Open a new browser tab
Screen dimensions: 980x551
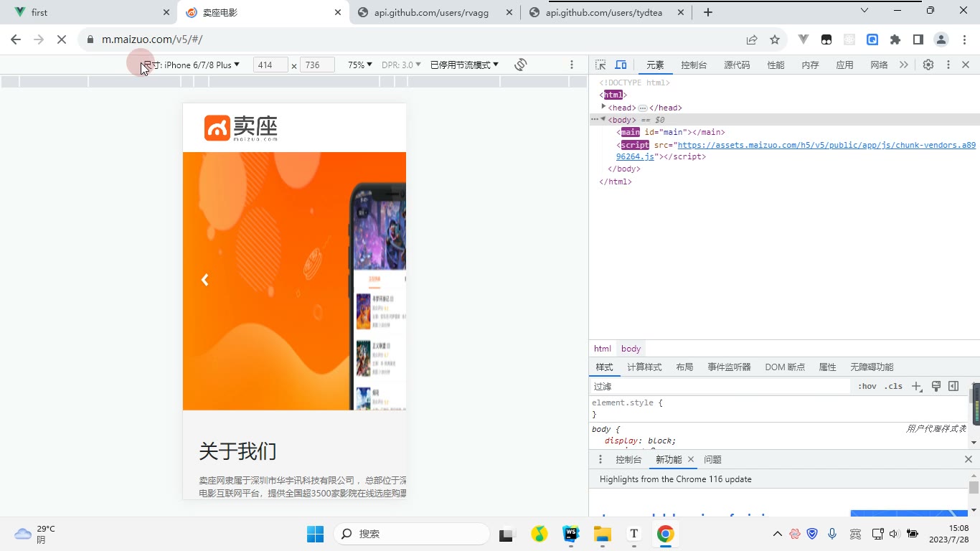click(708, 12)
